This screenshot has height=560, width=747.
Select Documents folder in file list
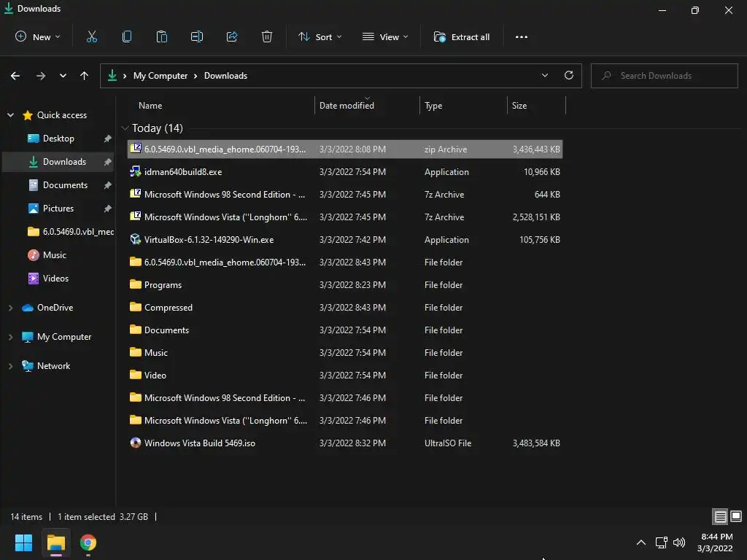tap(345, 330)
